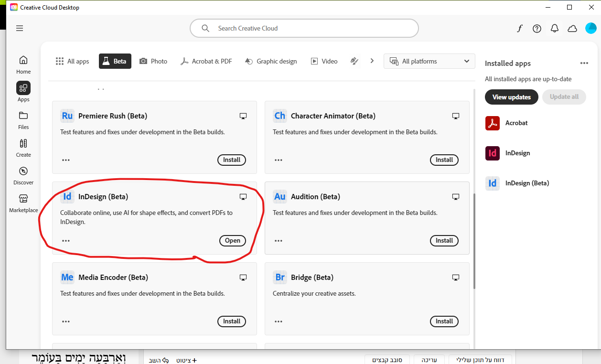The width and height of the screenshot is (601, 364).
Task: Open the help question mark icon
Action: tap(537, 29)
